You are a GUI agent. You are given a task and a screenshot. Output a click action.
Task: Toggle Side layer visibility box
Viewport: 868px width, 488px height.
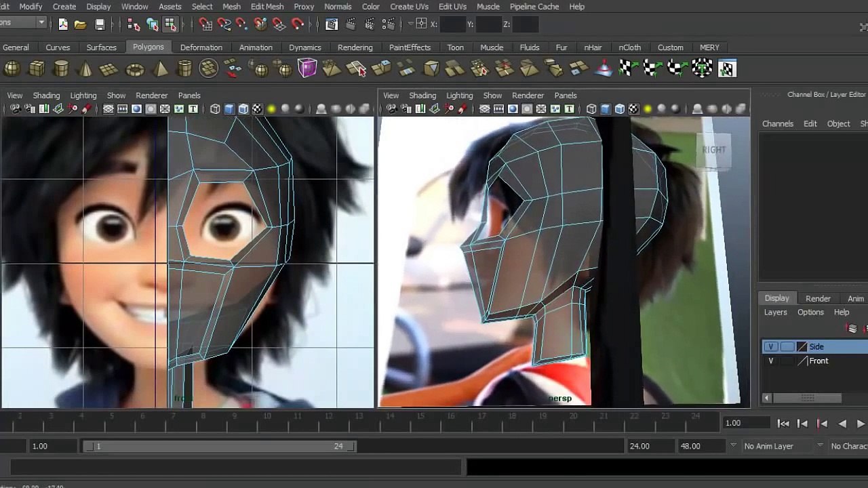(x=770, y=346)
